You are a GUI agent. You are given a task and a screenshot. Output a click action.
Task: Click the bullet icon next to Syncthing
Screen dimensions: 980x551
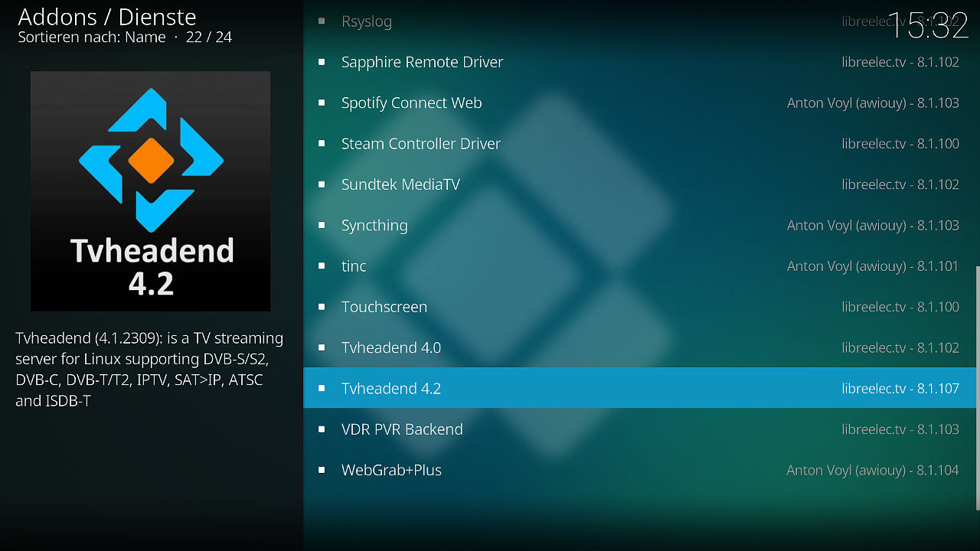click(322, 225)
